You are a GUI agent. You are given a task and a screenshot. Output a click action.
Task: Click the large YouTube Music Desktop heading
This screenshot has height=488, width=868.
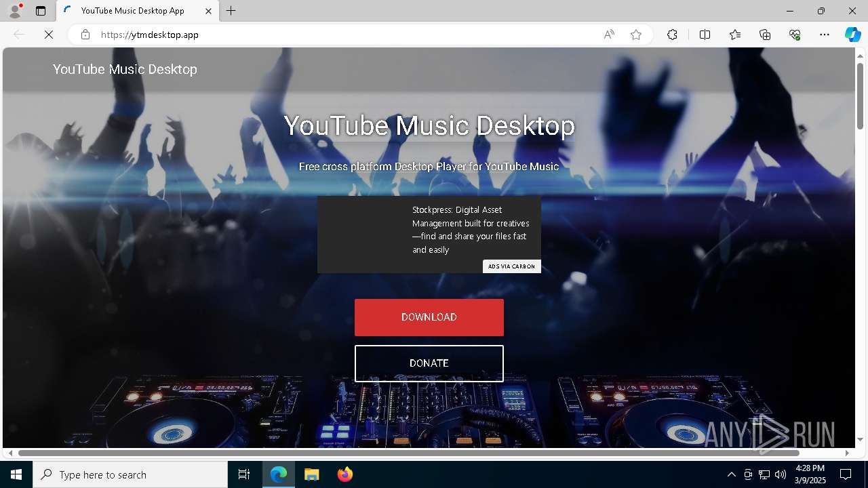coord(429,126)
